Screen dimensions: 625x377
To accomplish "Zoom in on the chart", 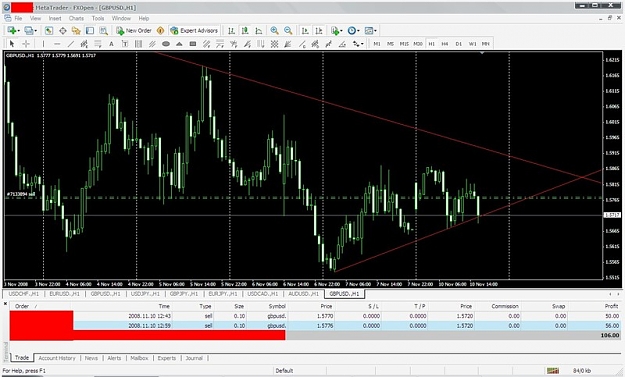I will pyautogui.click(x=275, y=30).
